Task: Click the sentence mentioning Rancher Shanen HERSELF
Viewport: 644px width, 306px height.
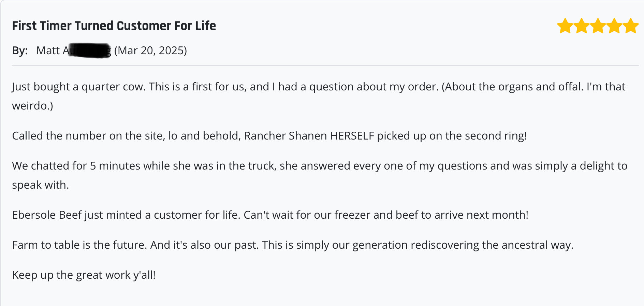Action: coord(269,136)
